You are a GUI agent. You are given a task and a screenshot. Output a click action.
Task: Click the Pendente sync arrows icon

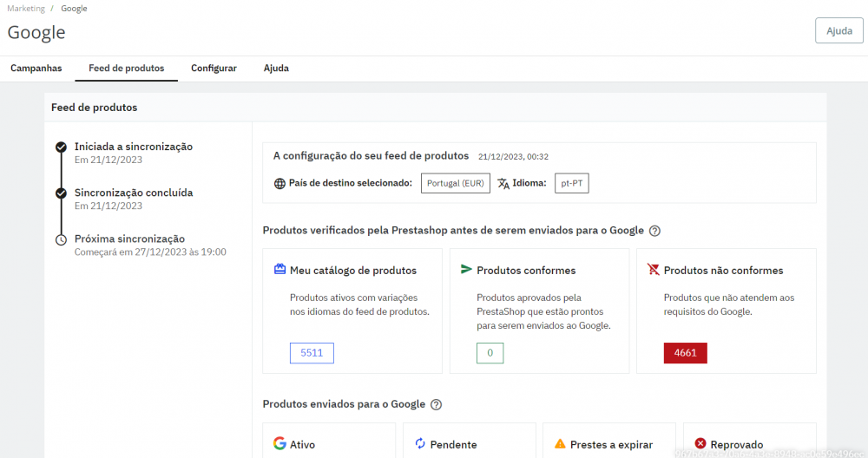(421, 443)
